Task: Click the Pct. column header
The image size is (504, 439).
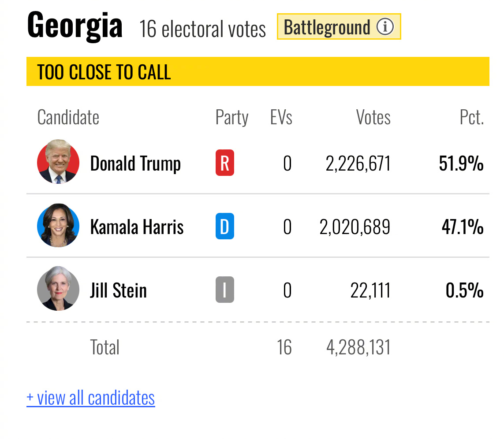Action: point(471,117)
